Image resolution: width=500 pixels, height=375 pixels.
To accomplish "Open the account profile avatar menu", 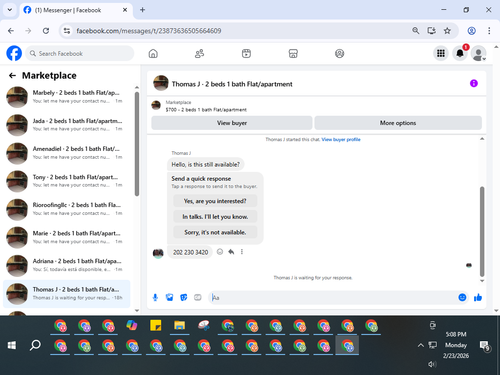I will click(478, 53).
